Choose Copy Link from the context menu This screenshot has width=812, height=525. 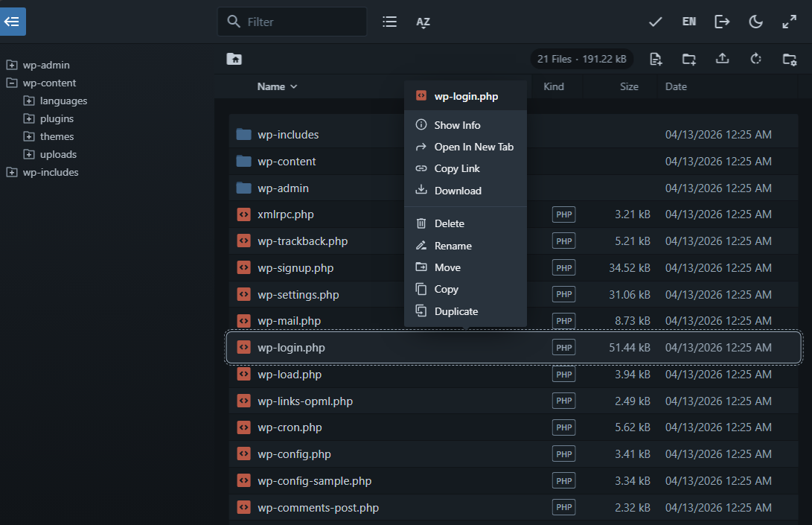(466, 168)
